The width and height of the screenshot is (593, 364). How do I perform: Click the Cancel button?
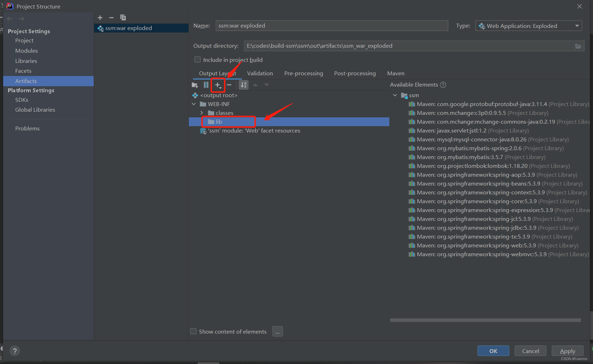[530, 351]
